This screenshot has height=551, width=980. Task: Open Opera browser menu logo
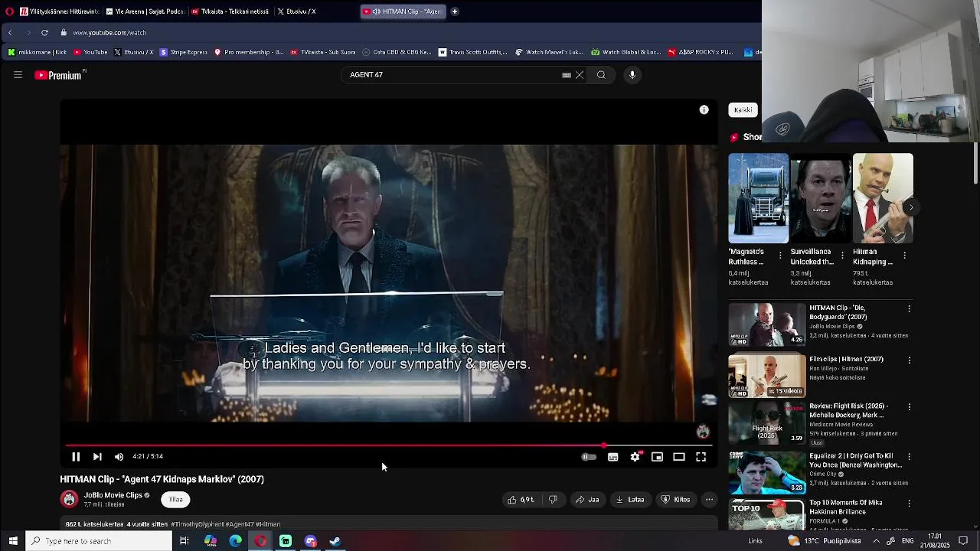[x=9, y=11]
